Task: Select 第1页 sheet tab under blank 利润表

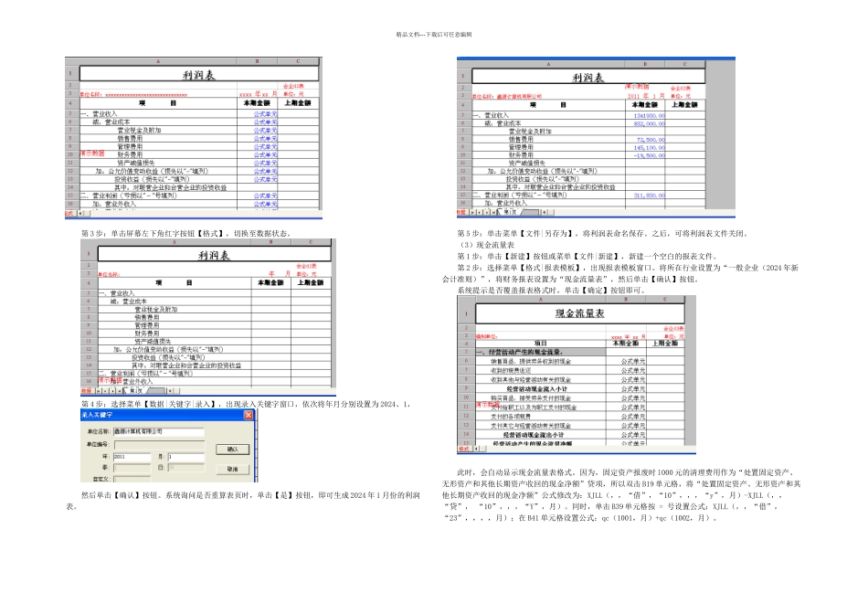Action: (x=135, y=391)
